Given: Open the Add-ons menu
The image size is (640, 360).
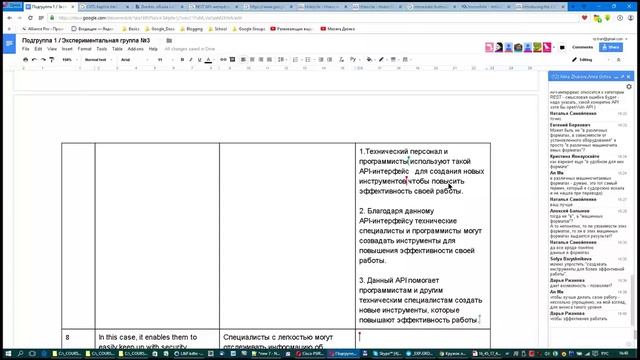Looking at the screenshot, I should click(136, 49).
